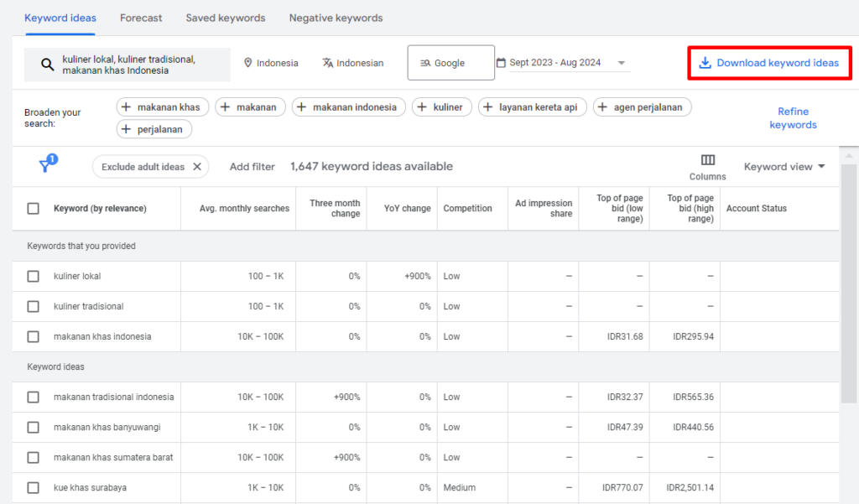Click Download keyword ideas
Screen dimensions: 859x504
point(769,63)
